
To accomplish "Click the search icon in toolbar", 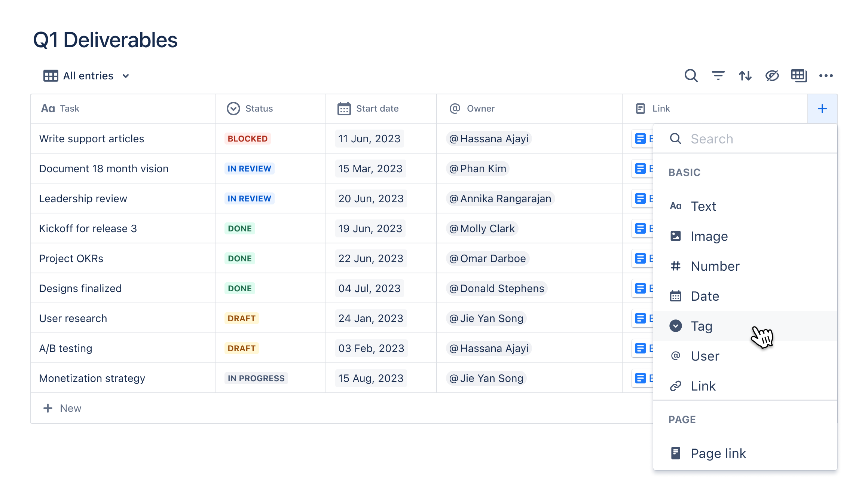I will tap(690, 75).
